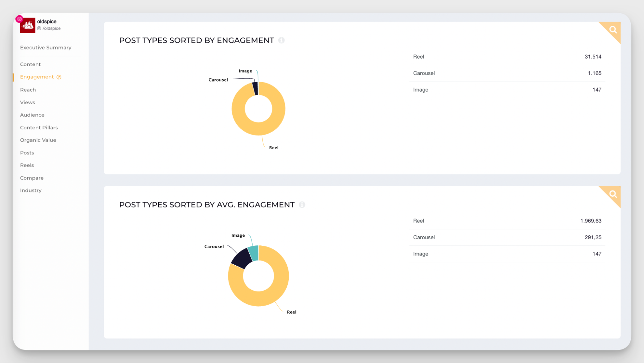Open the Reels page
Viewport: 644px width, 363px height.
click(27, 165)
